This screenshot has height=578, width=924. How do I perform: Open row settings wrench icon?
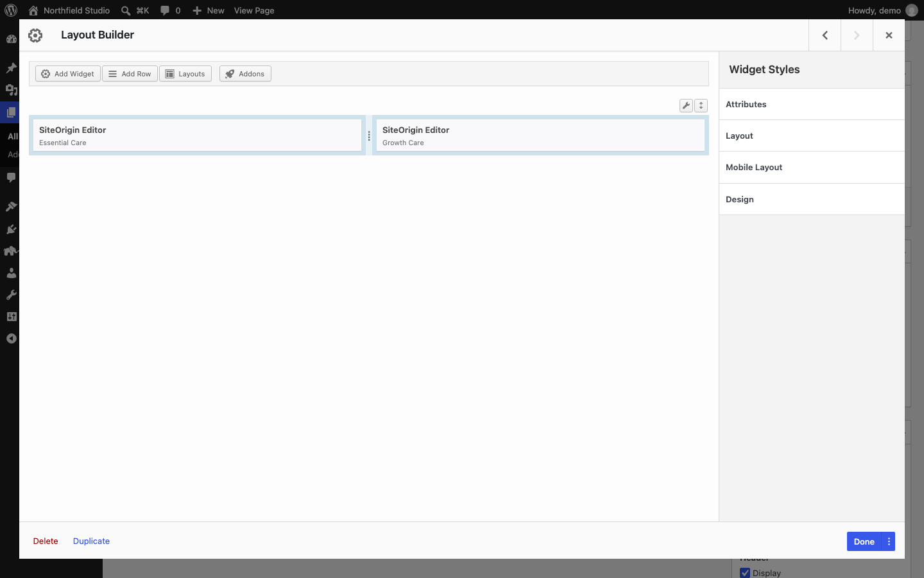(686, 106)
